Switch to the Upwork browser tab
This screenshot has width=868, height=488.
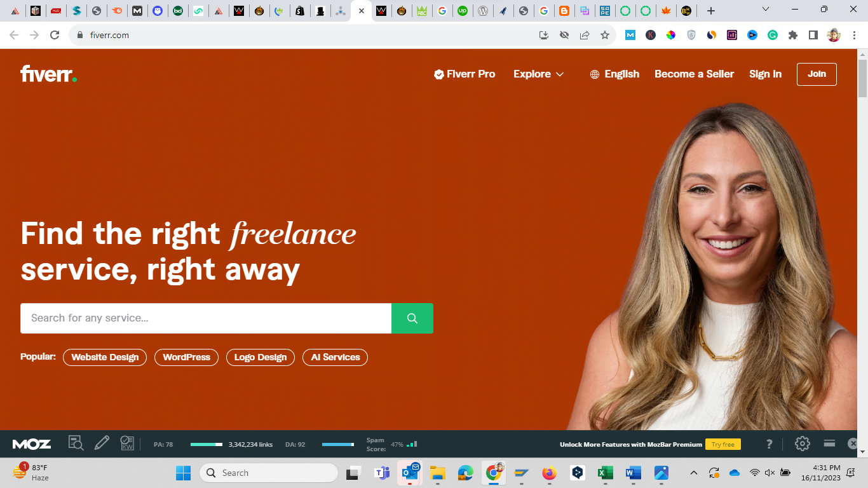point(463,11)
